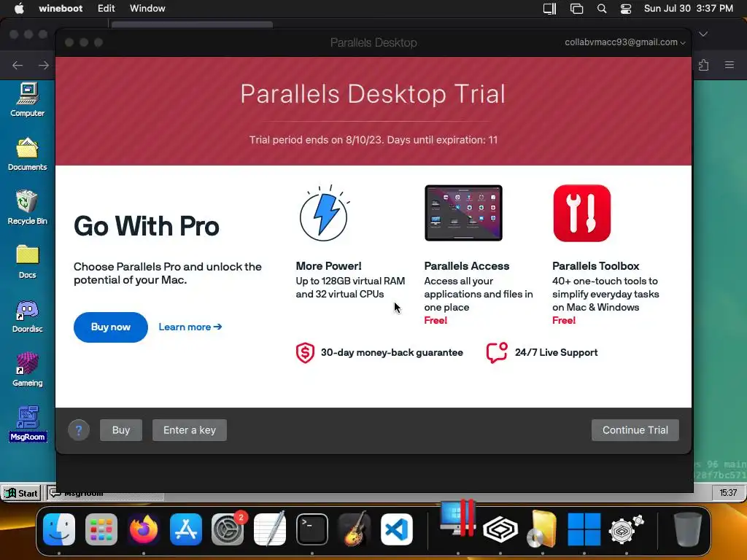Click the money-back guarantee shield icon

click(305, 353)
